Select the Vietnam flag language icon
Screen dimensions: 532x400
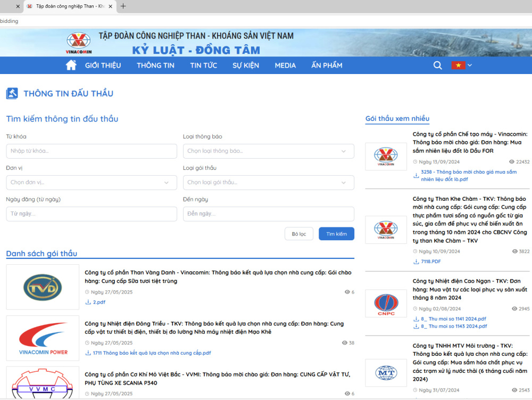[458, 65]
